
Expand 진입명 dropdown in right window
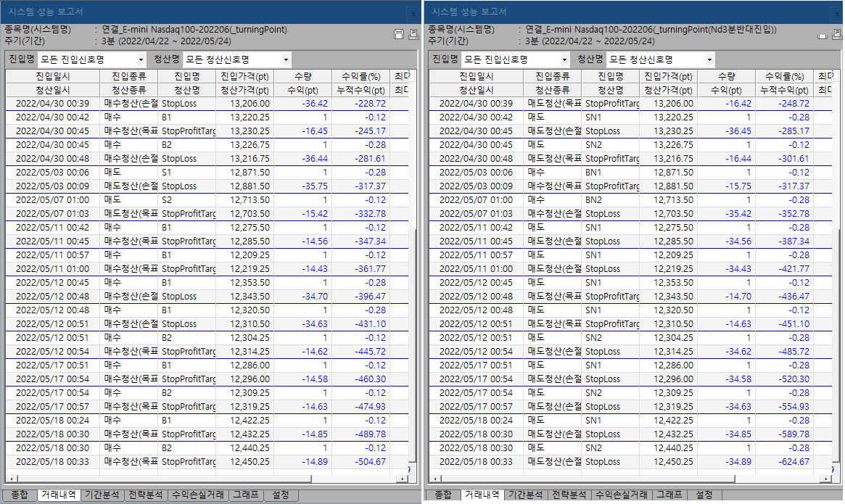[x=564, y=60]
